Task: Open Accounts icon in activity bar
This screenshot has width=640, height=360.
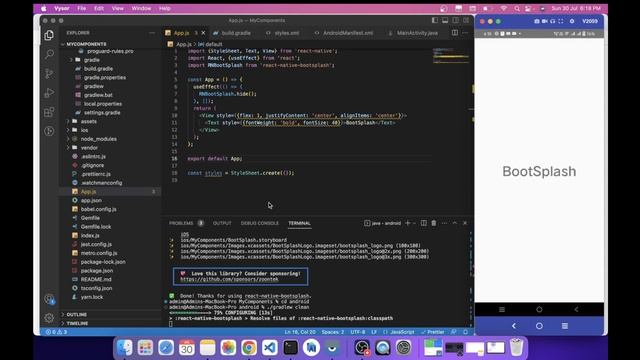Action: click(x=49, y=299)
